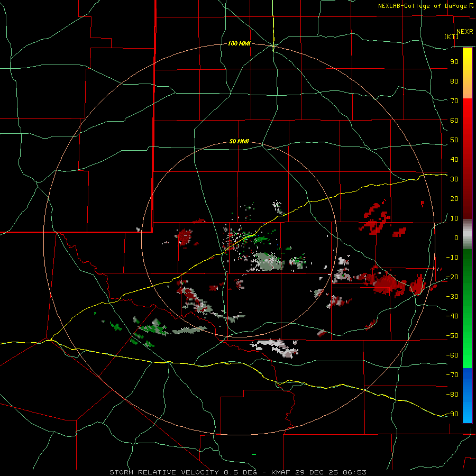Image resolution: width=476 pixels, height=476 pixels.
Task: Pick the orange segment between 70 and 80
Action: click(467, 90)
